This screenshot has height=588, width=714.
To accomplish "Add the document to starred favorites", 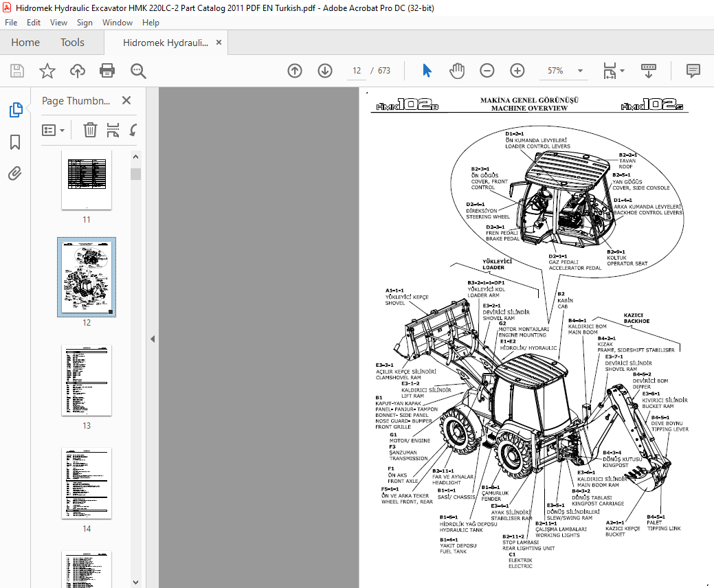I will tap(47, 71).
